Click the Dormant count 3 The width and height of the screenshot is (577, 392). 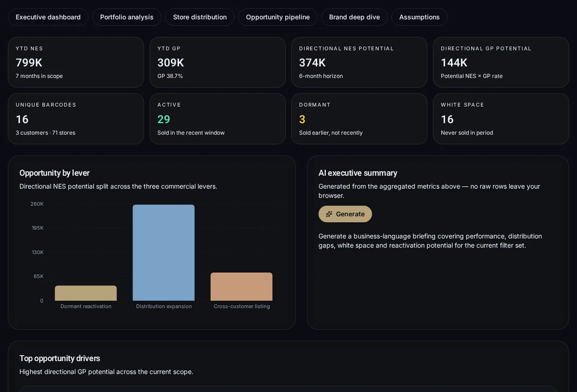click(x=302, y=119)
